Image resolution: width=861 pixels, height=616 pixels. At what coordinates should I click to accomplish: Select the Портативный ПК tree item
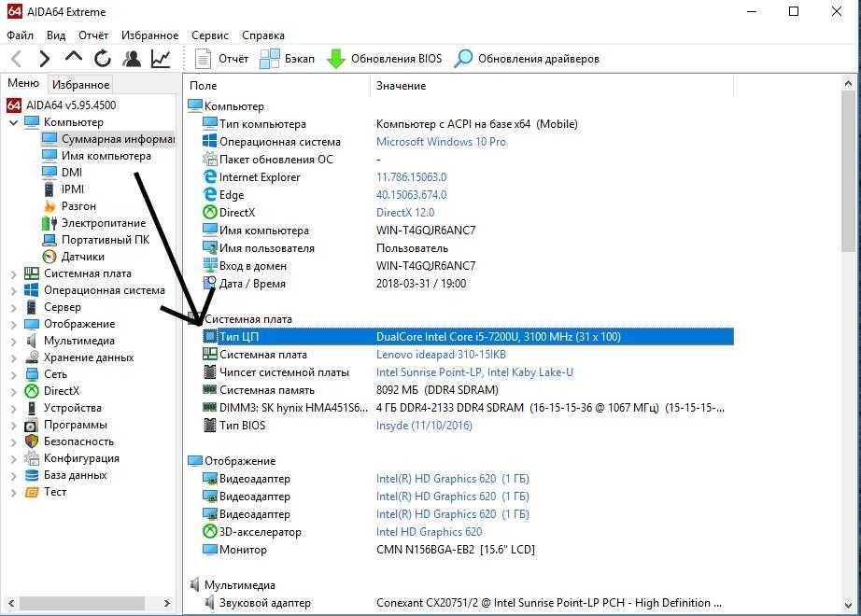pyautogui.click(x=96, y=240)
